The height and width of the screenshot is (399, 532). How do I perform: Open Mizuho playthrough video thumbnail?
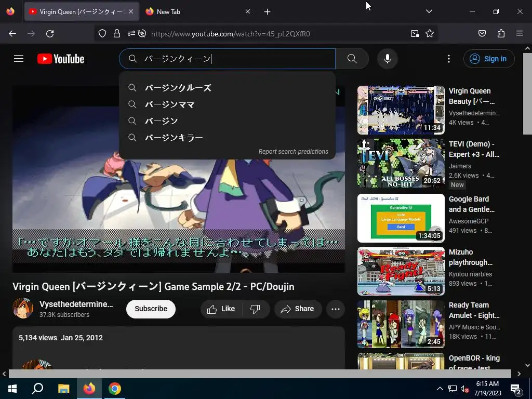401,271
